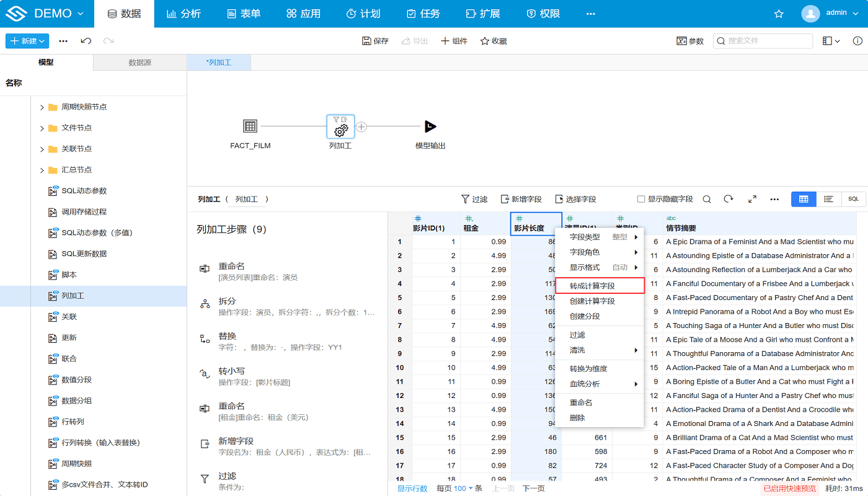Screen dimensions: 868x496
Task: Expand the table view to fullscreen
Action: (753, 199)
